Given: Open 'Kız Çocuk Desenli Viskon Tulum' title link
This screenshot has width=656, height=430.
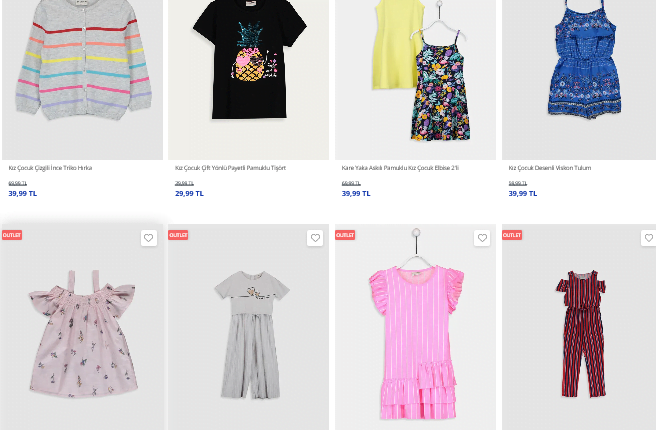Looking at the screenshot, I should click(550, 168).
